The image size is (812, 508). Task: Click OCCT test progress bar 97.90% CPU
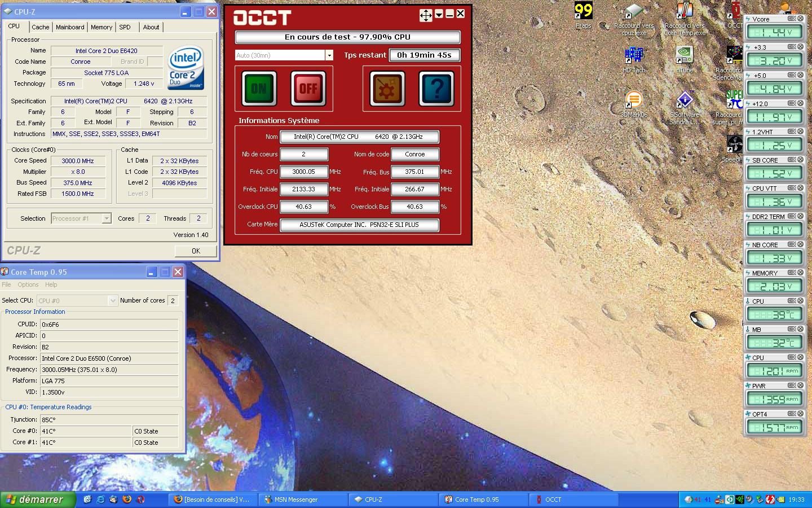[x=347, y=37]
